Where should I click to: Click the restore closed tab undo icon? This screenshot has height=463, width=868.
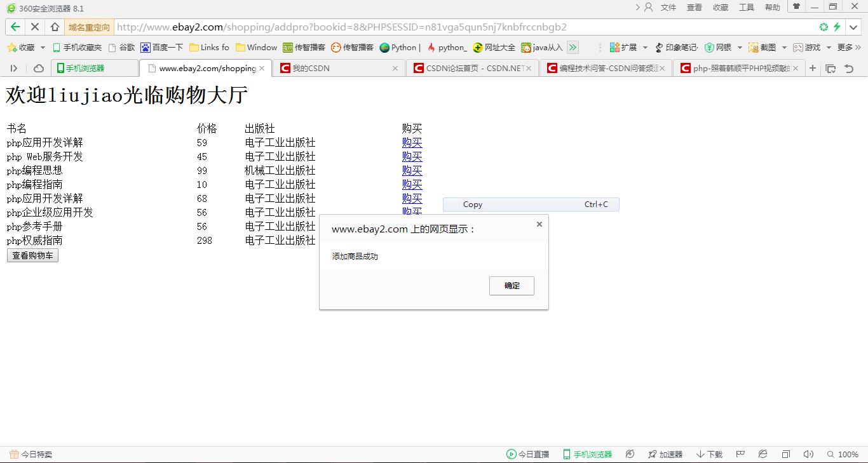849,68
